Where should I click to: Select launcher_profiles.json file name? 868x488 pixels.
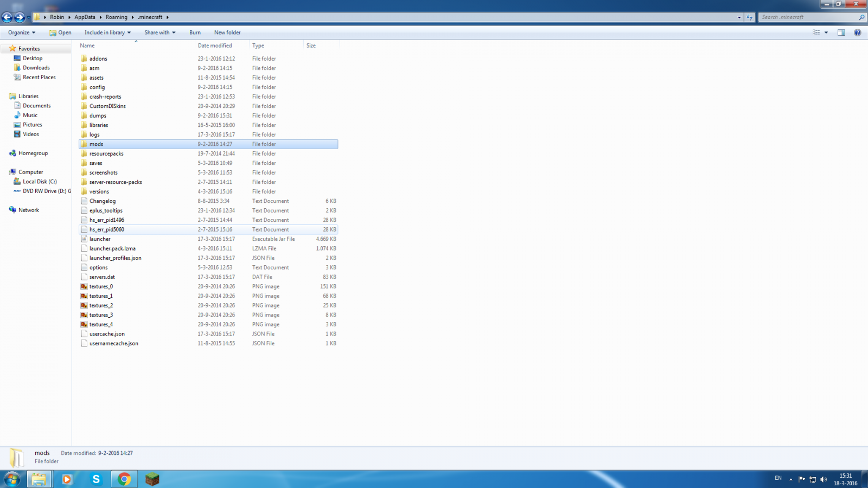pos(116,258)
